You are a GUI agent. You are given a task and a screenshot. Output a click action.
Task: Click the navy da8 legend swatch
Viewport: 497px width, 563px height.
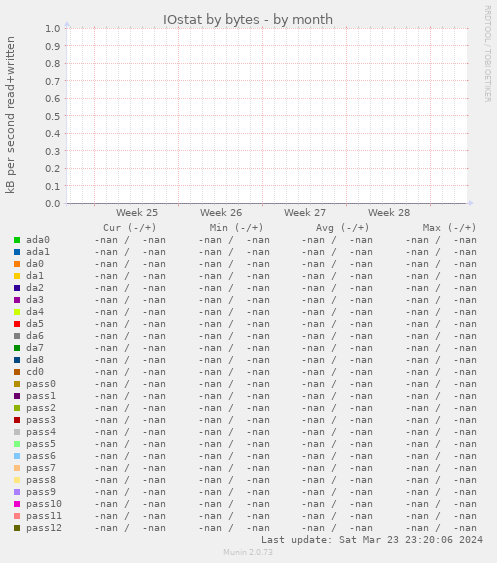[x=17, y=360]
